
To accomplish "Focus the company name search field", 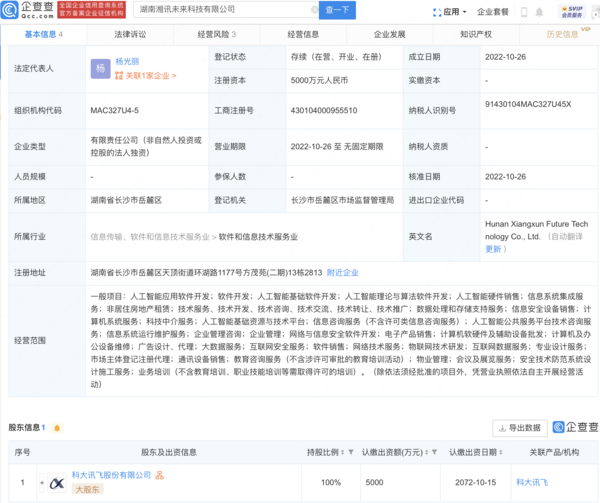I will (x=226, y=10).
